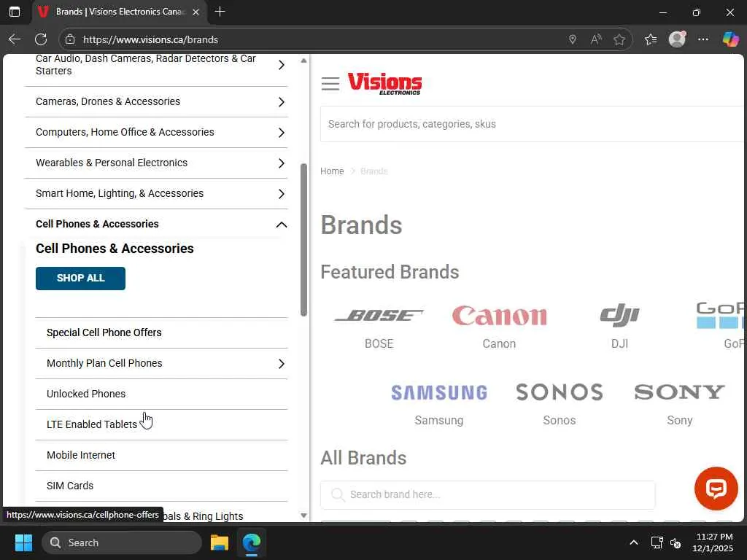747x560 pixels.
Task: Open the Windows Start menu
Action: (23, 542)
